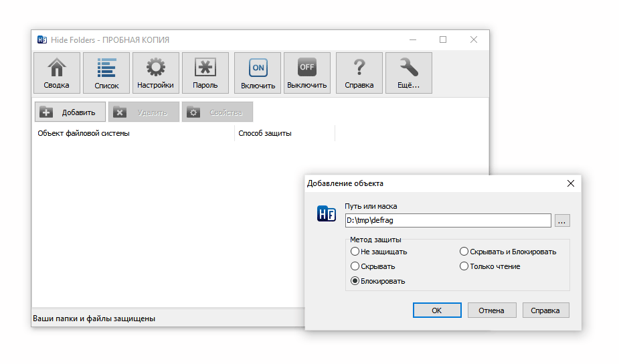Viewport: 619px width, 364px height.
Task: Click the Пароль password asterisk icon
Action: (x=205, y=73)
